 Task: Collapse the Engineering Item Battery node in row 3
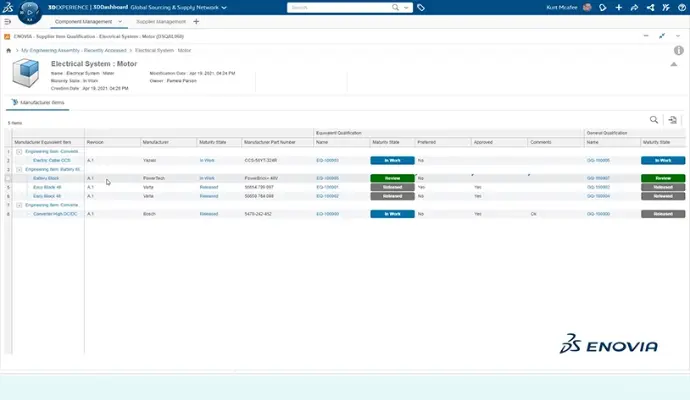tap(19, 169)
